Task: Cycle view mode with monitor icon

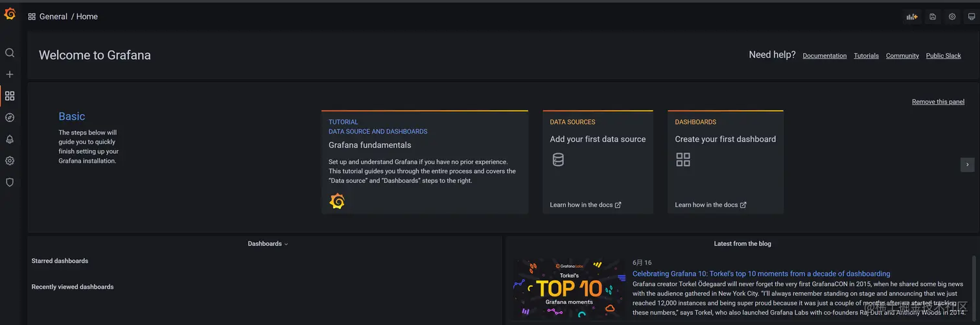Action: 972,17
